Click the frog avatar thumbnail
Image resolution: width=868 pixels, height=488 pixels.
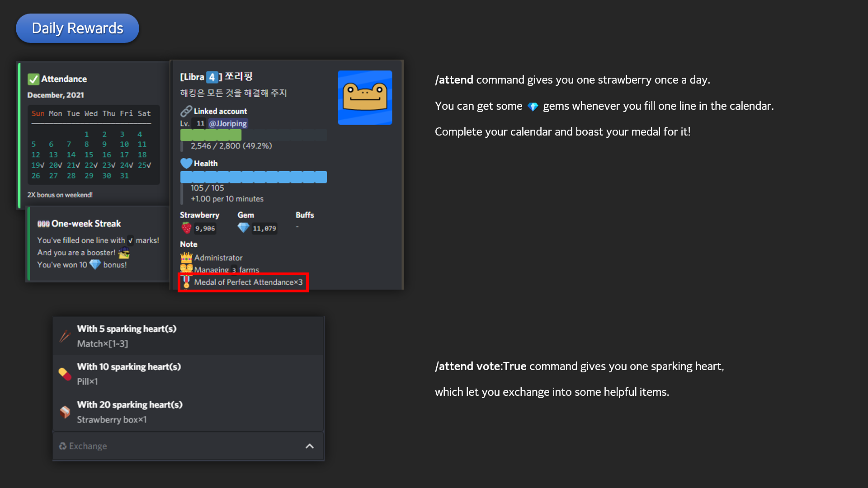point(365,97)
